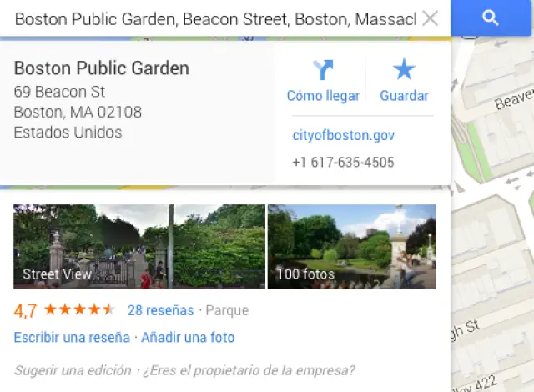Screen dimensions: 534x392
Task: Open the cityofboston.gov website link
Action: 343,135
